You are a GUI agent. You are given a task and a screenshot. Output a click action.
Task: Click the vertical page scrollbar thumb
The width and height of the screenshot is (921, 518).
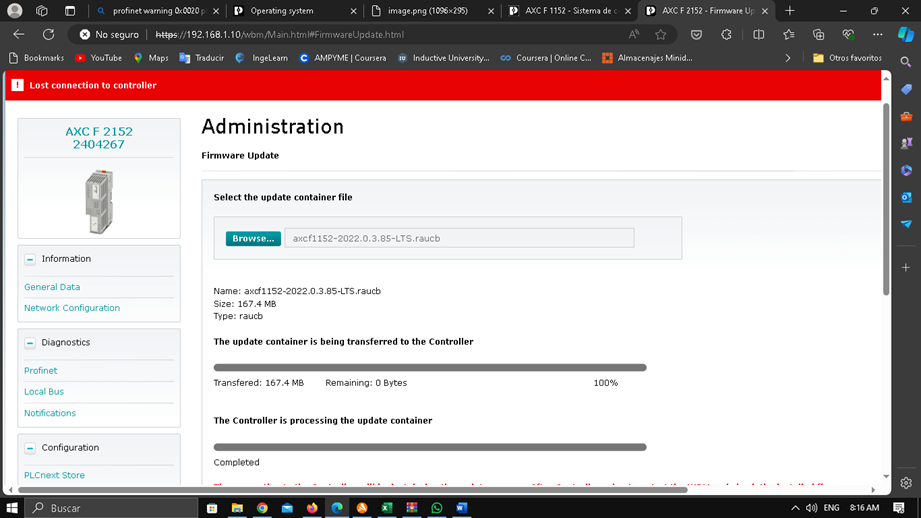pos(886,199)
